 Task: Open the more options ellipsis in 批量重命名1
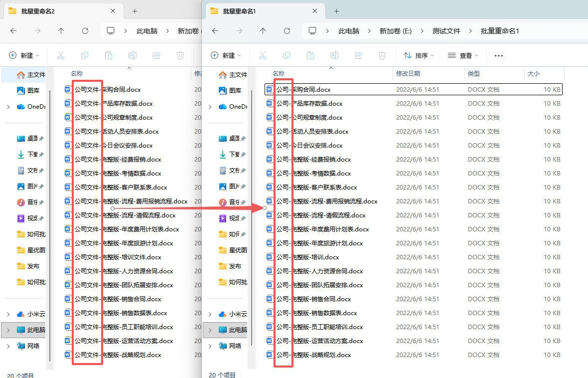pos(499,55)
